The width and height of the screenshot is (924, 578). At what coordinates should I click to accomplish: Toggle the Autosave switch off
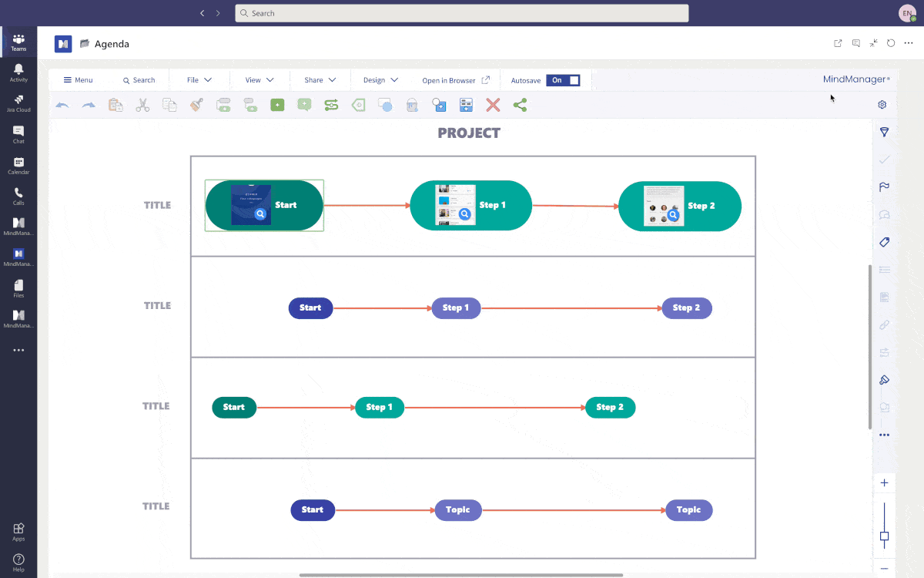coord(563,80)
